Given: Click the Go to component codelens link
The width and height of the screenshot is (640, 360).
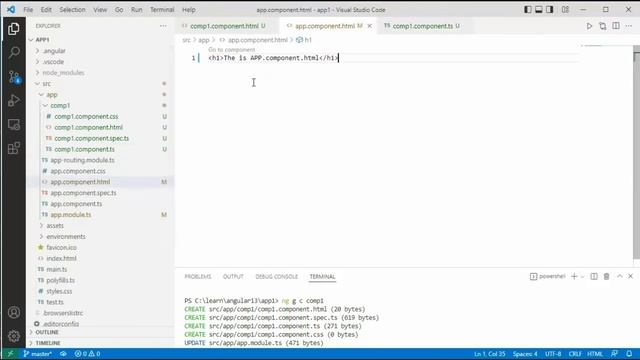Looking at the screenshot, I should tap(231, 50).
